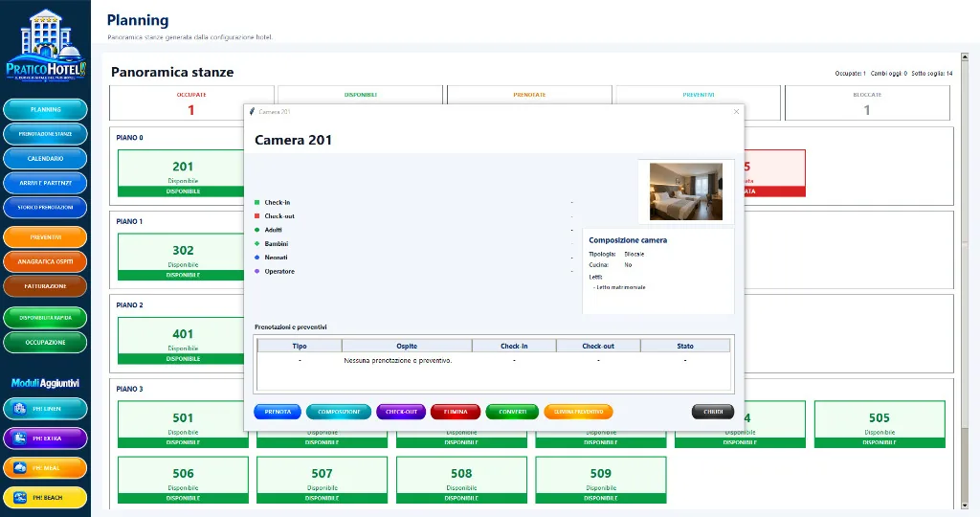Select room 201 card in planning
The image size is (980, 517).
(x=181, y=173)
